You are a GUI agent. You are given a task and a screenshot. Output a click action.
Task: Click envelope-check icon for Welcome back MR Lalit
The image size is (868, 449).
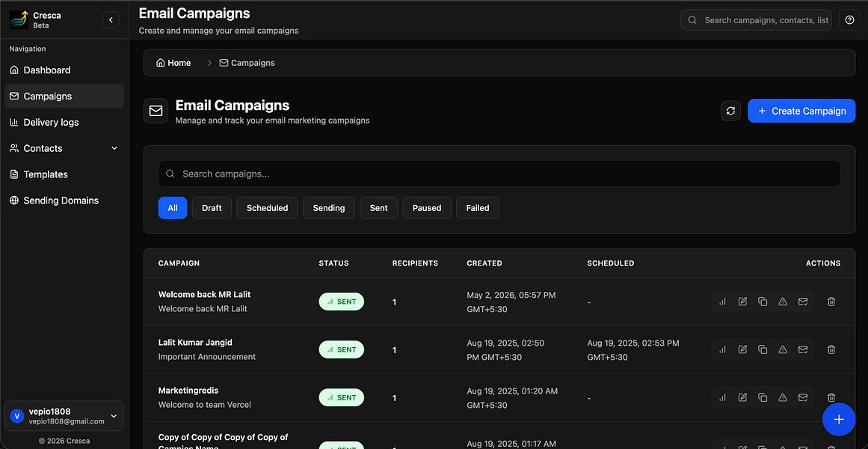coord(803,302)
